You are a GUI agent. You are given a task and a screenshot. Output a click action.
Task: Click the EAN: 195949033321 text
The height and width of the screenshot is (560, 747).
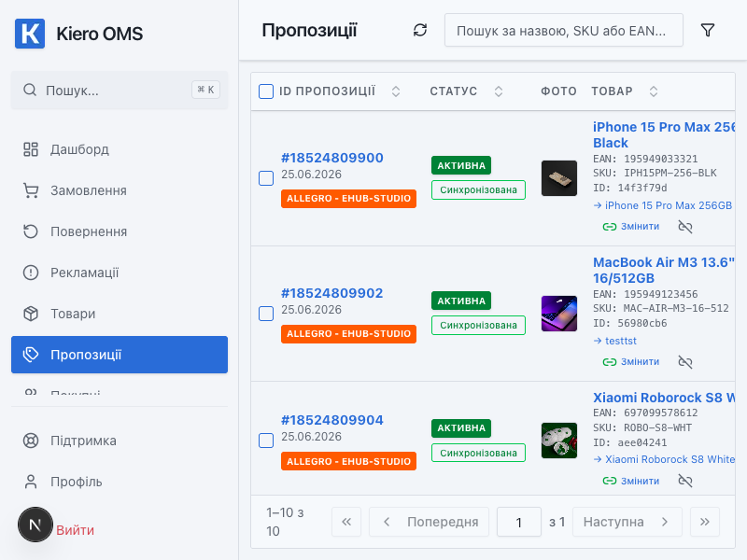pos(645,159)
